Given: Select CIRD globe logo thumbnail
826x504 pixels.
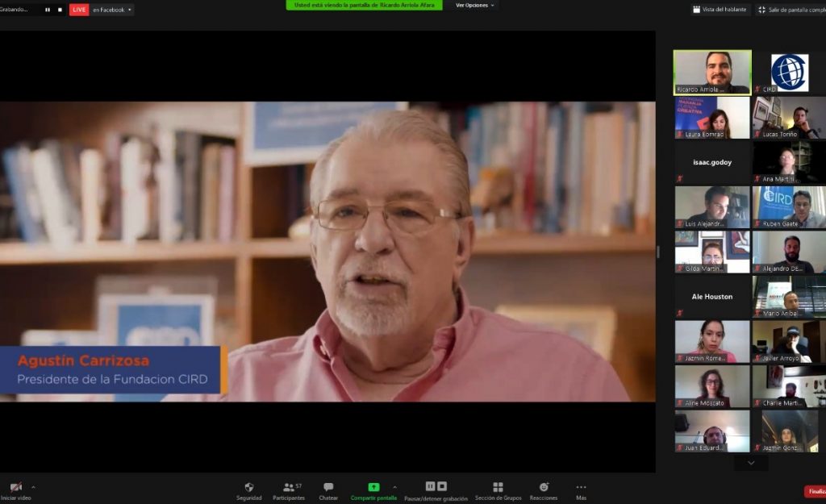Looking at the screenshot, I should pos(789,72).
